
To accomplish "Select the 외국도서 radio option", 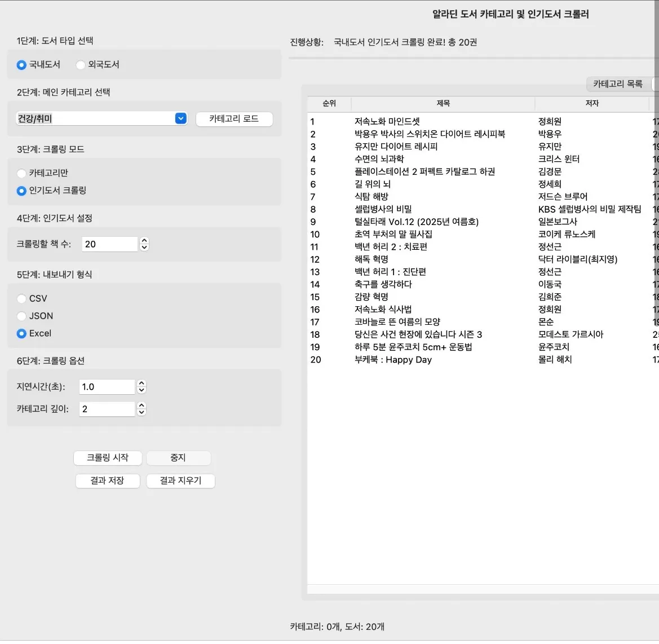I will [x=81, y=65].
